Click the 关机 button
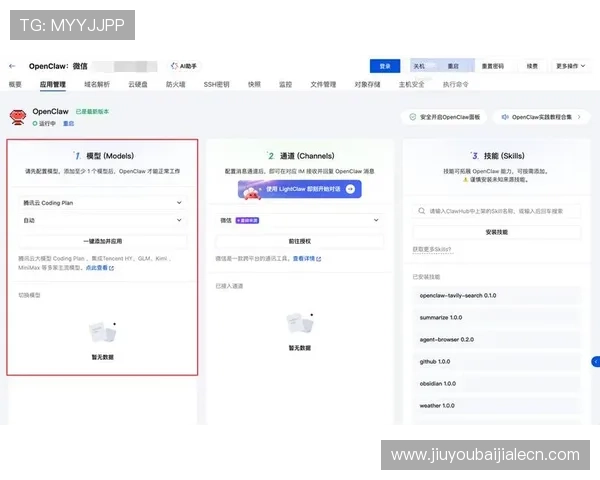The height and width of the screenshot is (480, 600). (419, 66)
